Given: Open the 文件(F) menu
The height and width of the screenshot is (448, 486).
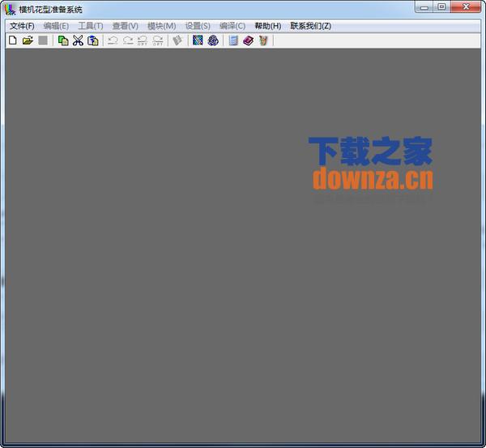Looking at the screenshot, I should pyautogui.click(x=22, y=26).
